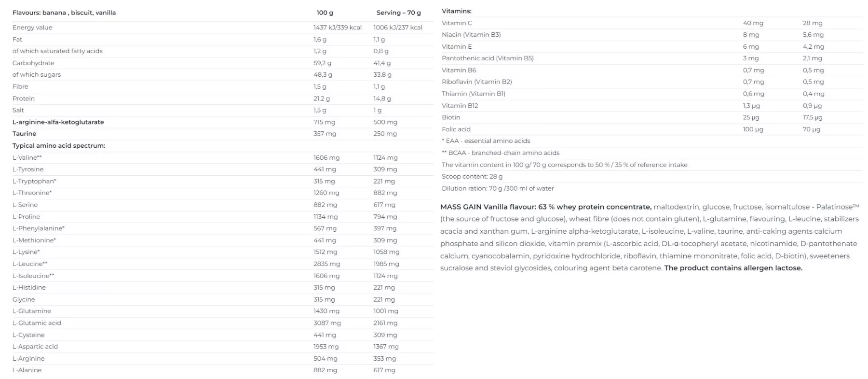This screenshot has height=379, width=868.
Task: Click the 'Vitamins:' section heading
Action: [x=457, y=11]
